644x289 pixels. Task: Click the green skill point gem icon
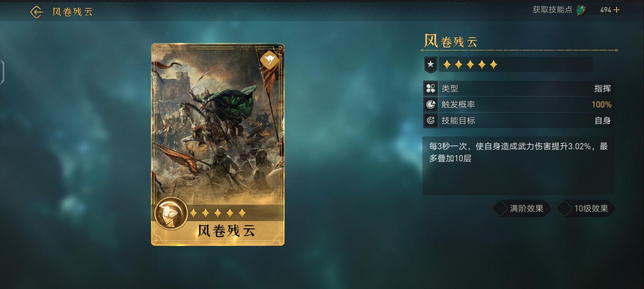pos(581,10)
